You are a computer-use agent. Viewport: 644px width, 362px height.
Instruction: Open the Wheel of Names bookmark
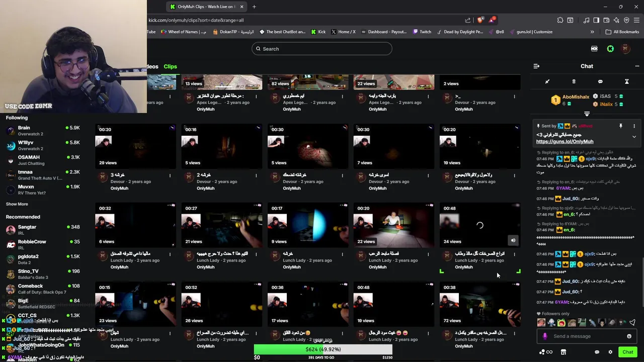pos(183,32)
